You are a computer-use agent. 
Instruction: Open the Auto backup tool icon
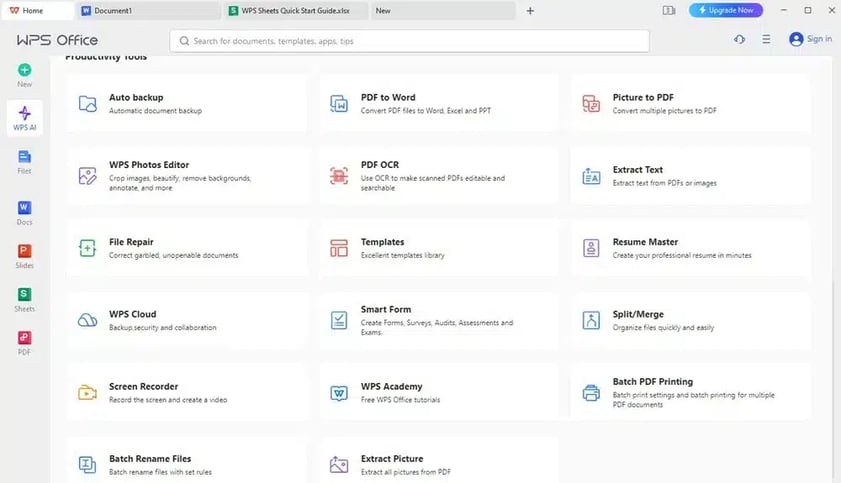[x=88, y=103]
